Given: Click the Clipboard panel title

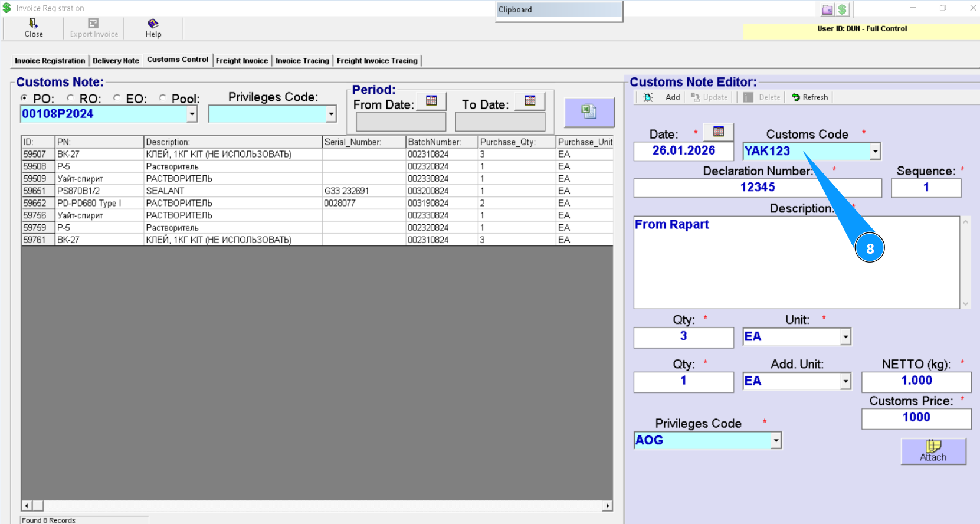Looking at the screenshot, I should tap(515, 10).
